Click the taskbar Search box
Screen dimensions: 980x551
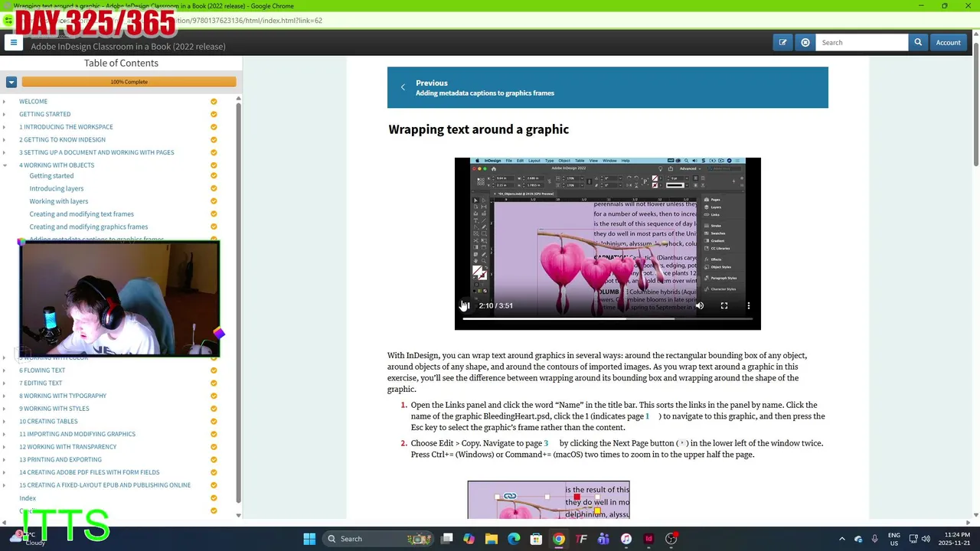[378, 539]
